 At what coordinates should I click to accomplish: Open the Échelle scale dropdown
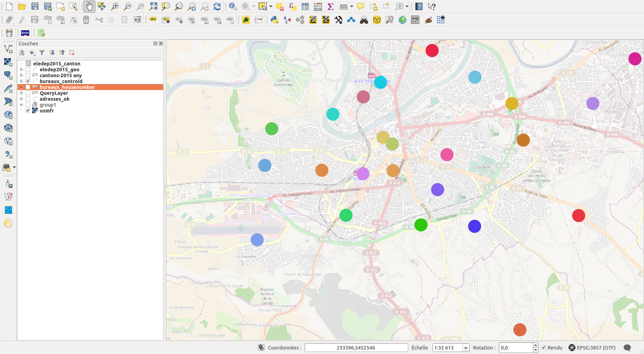pyautogui.click(x=466, y=348)
